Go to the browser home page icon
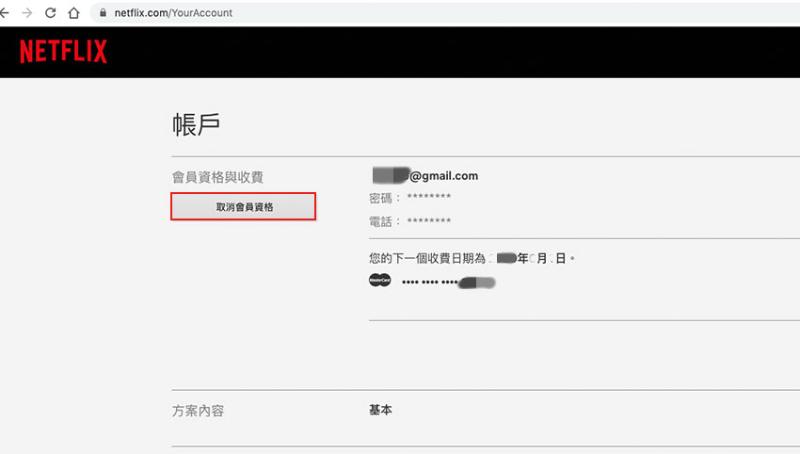 [74, 13]
